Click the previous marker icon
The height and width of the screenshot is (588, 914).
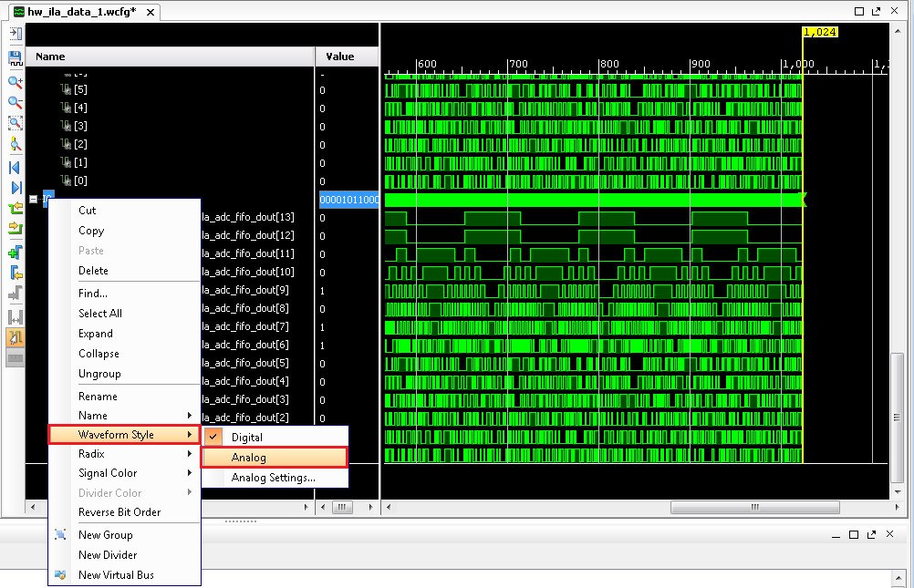[16, 273]
